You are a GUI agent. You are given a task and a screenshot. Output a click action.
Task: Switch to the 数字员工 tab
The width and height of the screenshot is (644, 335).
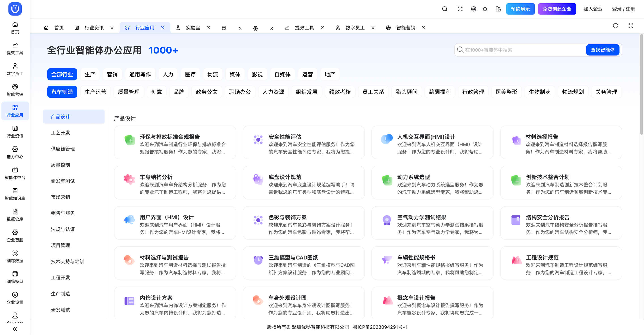coord(355,28)
